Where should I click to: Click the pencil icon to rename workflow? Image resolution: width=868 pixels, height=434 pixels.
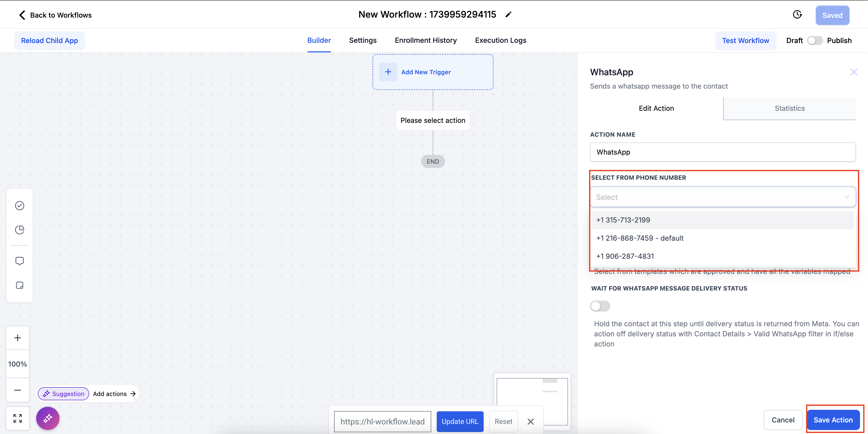point(509,15)
